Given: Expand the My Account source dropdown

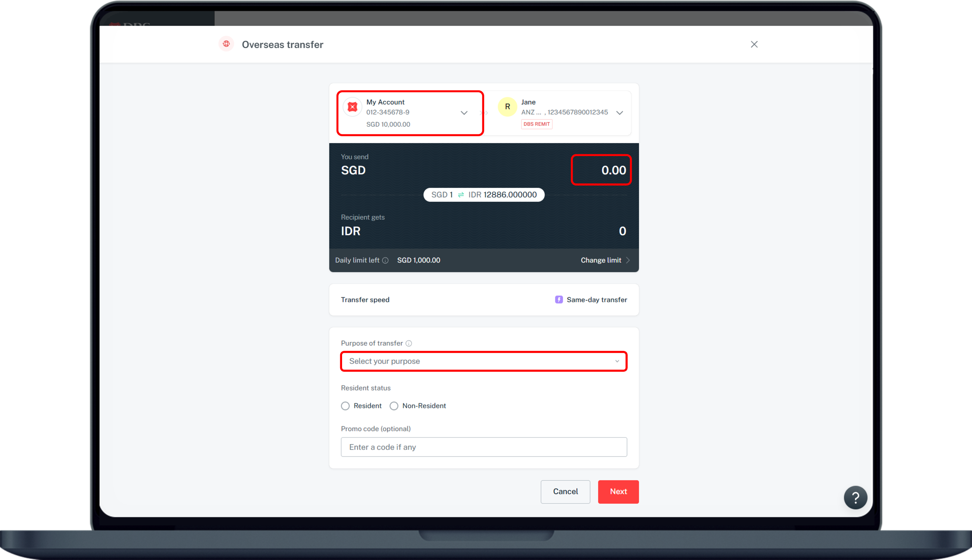Looking at the screenshot, I should coord(464,113).
